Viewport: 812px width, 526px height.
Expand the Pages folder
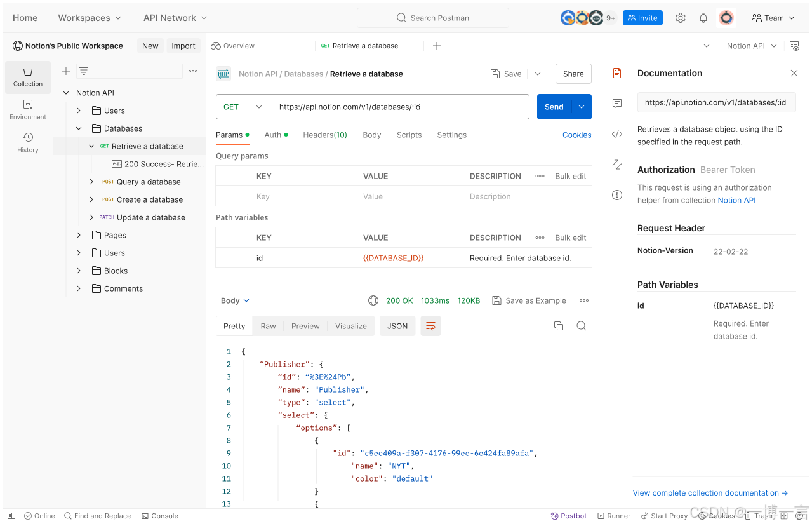[x=79, y=235]
